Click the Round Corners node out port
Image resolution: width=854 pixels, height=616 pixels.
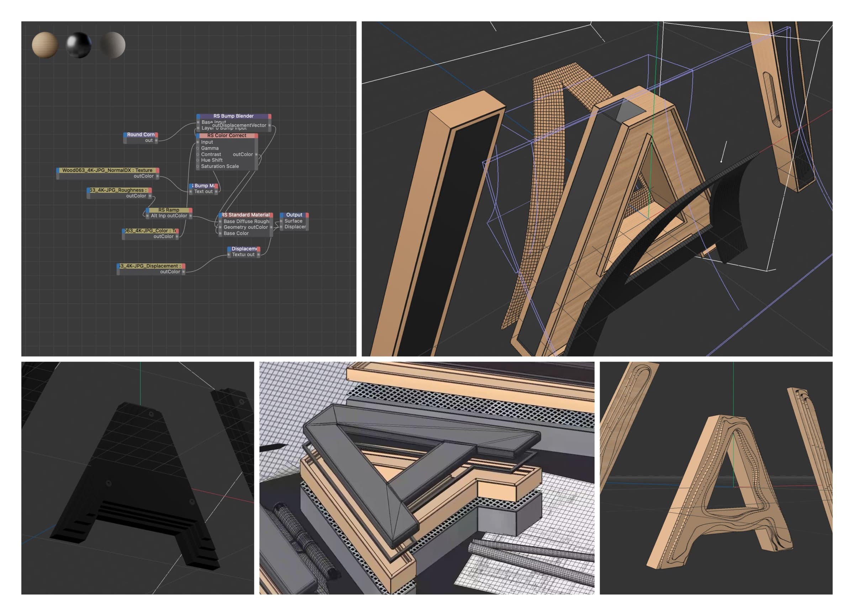(x=156, y=141)
